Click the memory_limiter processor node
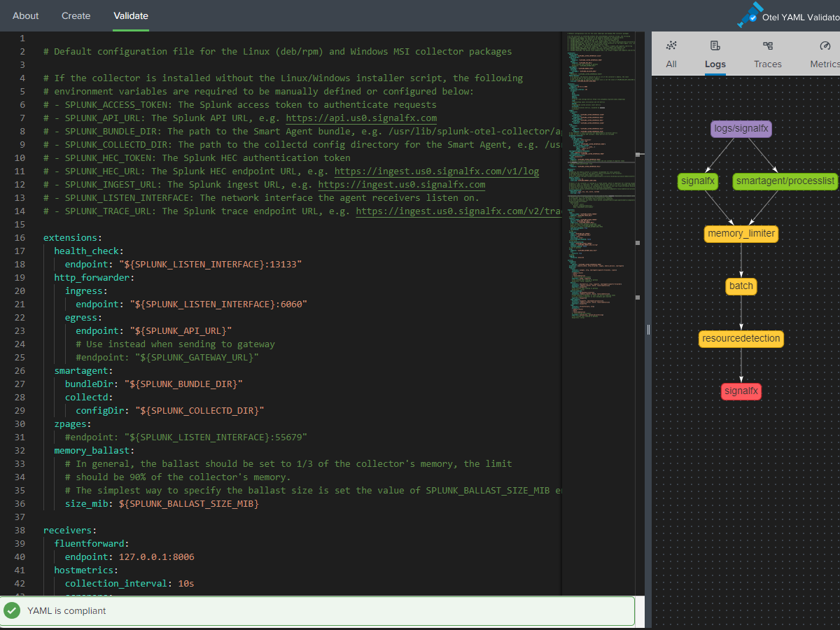 tap(741, 234)
